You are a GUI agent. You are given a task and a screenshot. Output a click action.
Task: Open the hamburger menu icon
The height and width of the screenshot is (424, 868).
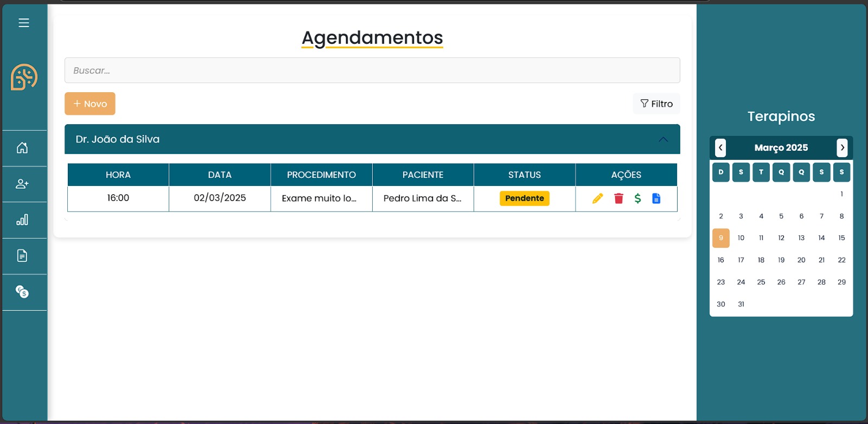[x=24, y=23]
